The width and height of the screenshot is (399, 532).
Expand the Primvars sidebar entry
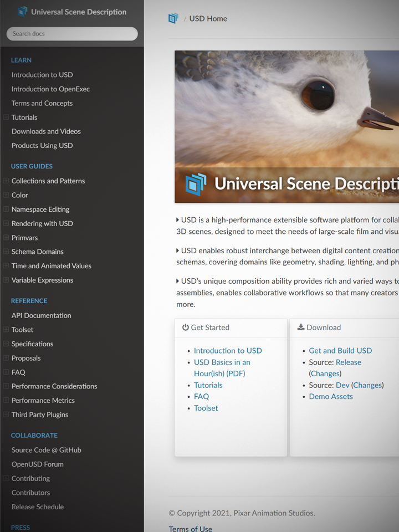[6, 238]
